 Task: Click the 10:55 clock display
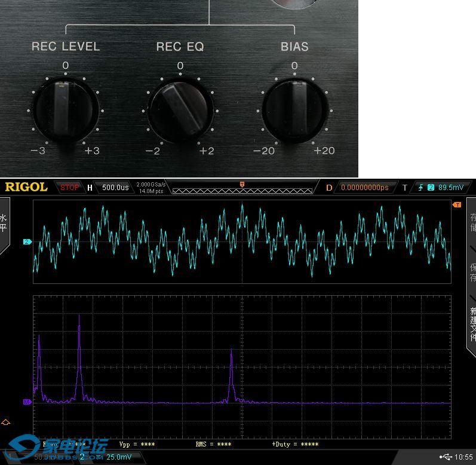click(463, 457)
